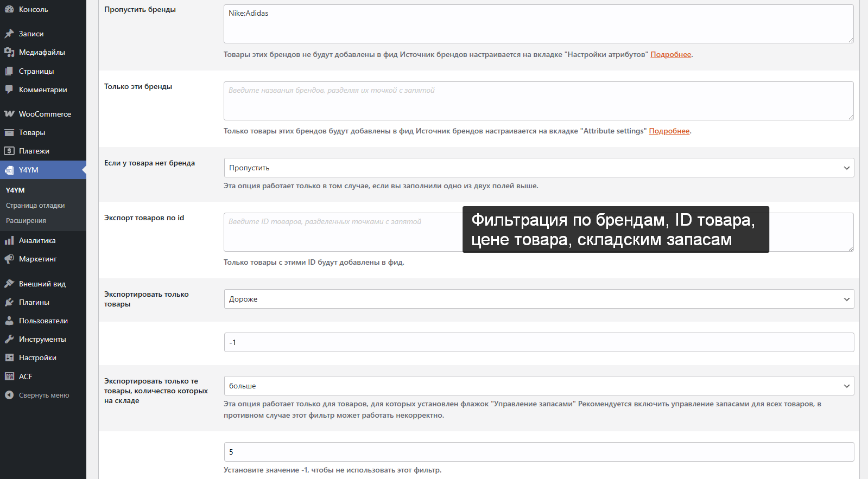This screenshot has height=479, width=868.
Task: Open the Расширения submenu item
Action: 26,221
